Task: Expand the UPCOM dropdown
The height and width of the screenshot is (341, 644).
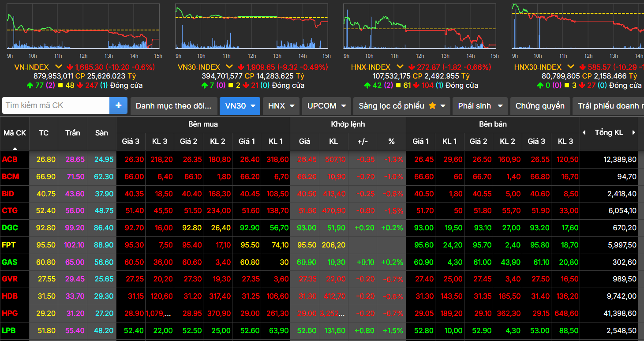Action: click(326, 106)
